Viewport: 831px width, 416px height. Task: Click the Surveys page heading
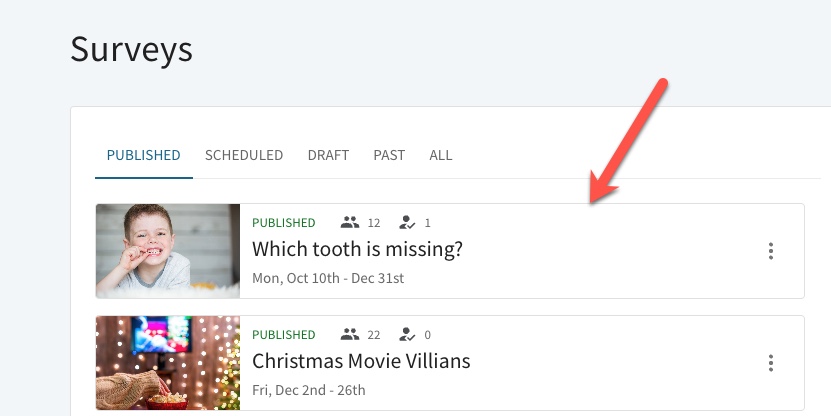click(x=131, y=50)
